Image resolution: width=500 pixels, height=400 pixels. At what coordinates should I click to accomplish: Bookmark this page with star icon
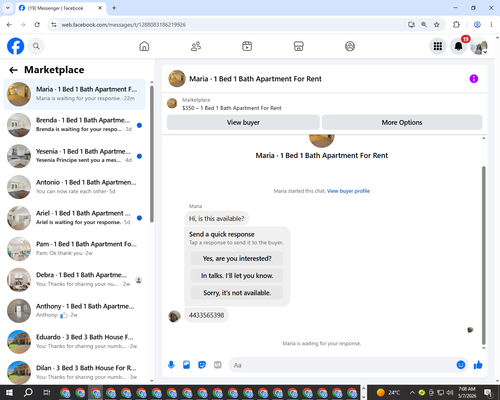point(436,25)
